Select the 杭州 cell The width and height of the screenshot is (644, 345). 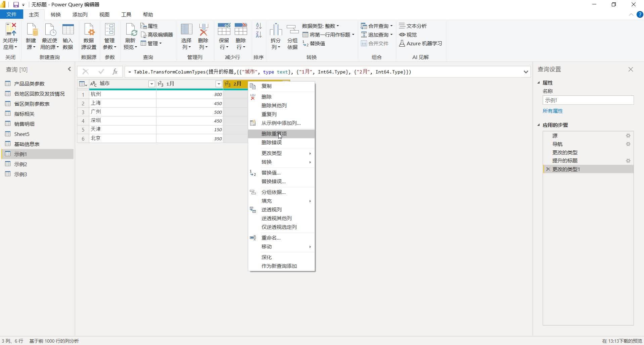click(122, 94)
